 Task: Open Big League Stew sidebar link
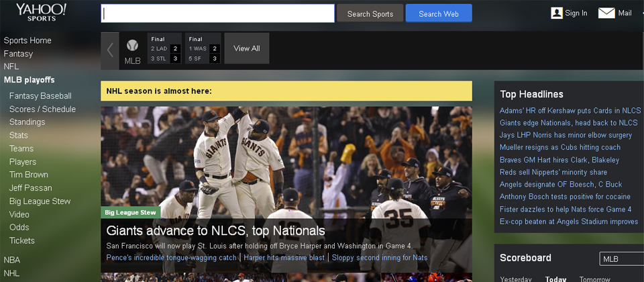[40, 201]
